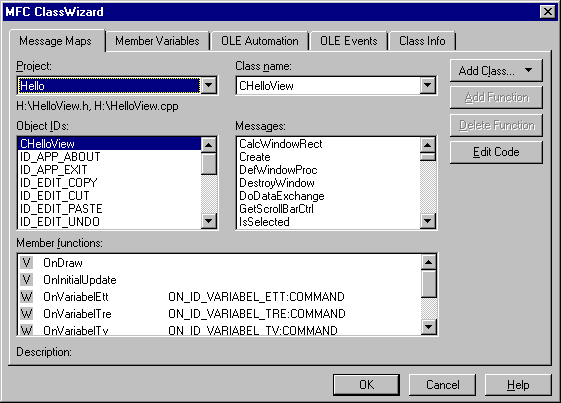Click Member functions scroll-down arrow
Viewport: 561px width, 403px height.
coord(429,327)
